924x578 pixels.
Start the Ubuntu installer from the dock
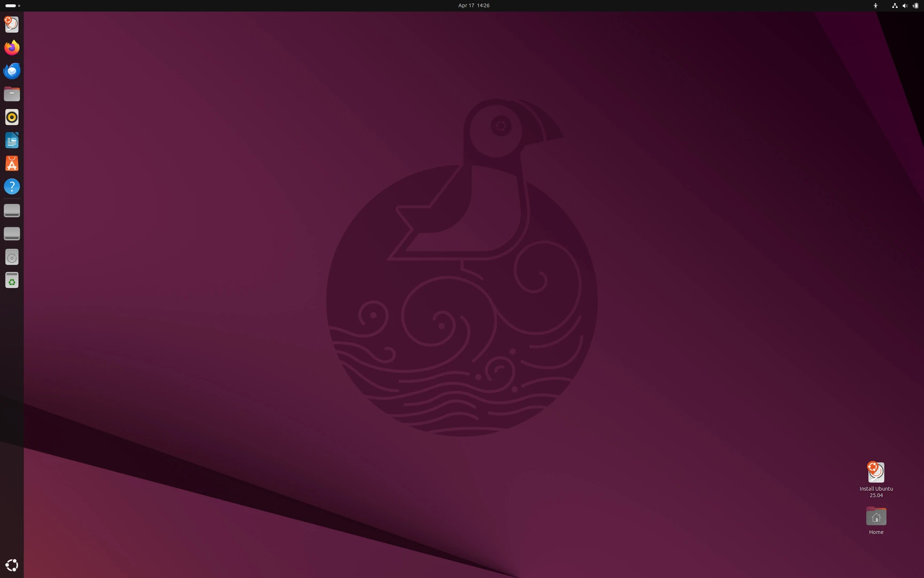12,24
